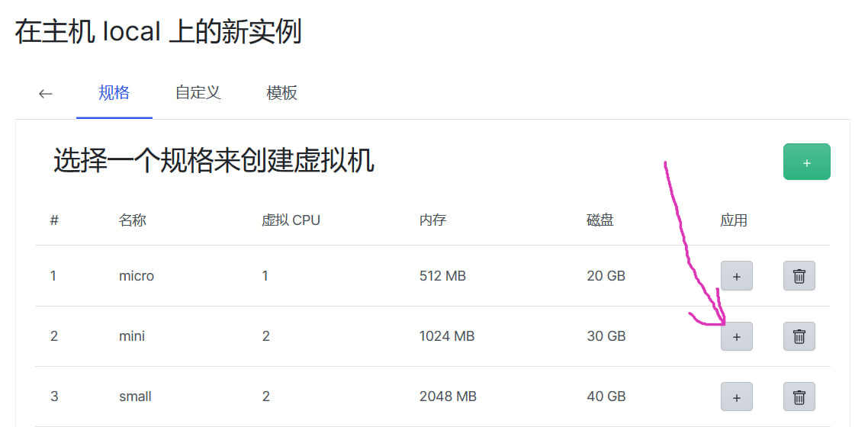
Task: Click the green add flavor plus button
Action: pos(806,162)
